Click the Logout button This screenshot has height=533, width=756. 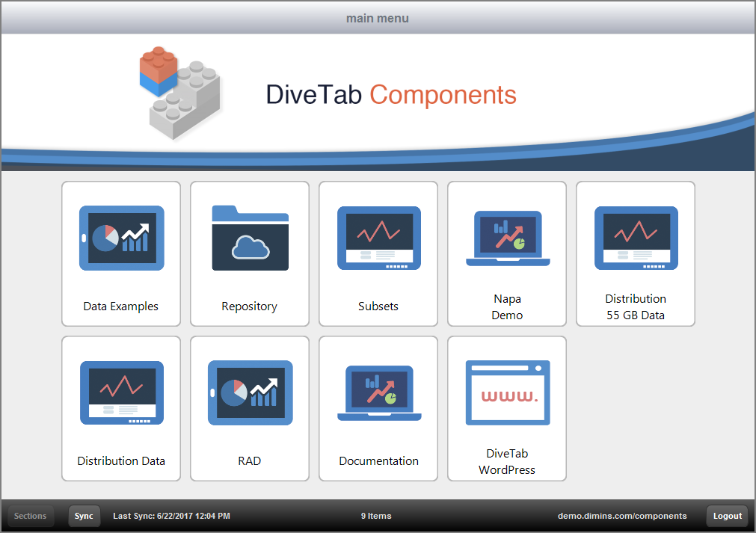pos(726,516)
